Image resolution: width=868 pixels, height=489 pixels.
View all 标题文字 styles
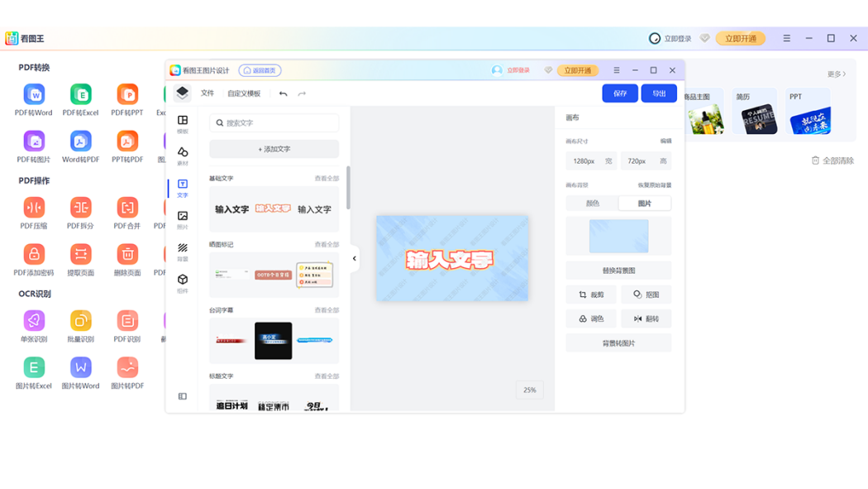click(327, 376)
